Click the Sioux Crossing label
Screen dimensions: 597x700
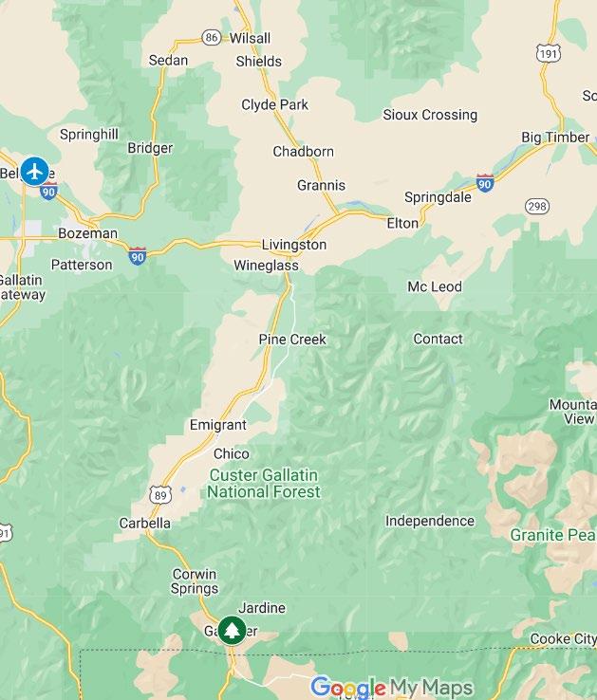pos(430,115)
